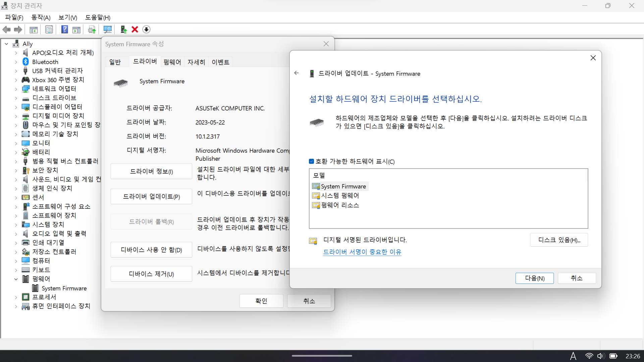Image resolution: width=644 pixels, height=362 pixels.
Task: Expand the 배터리 battery category
Action: pyautogui.click(x=16, y=152)
